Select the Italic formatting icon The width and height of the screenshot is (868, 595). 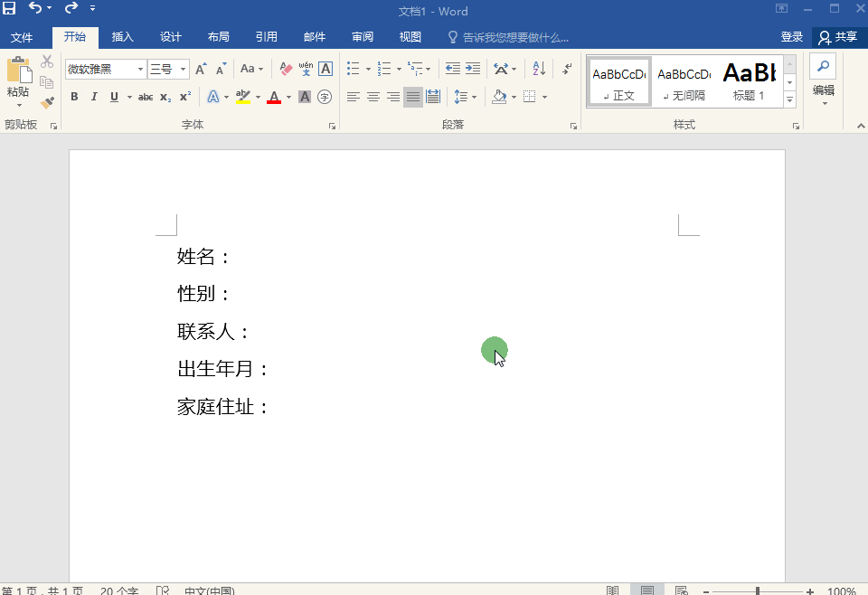pos(94,97)
